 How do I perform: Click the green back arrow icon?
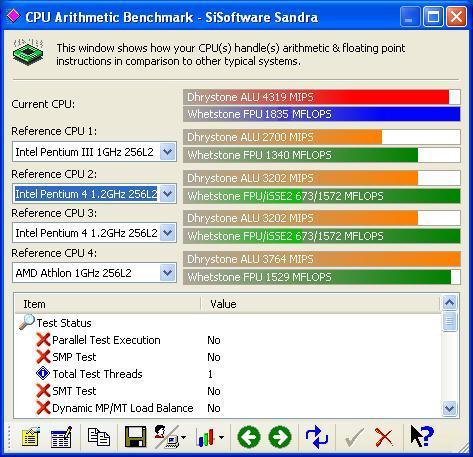point(249,437)
